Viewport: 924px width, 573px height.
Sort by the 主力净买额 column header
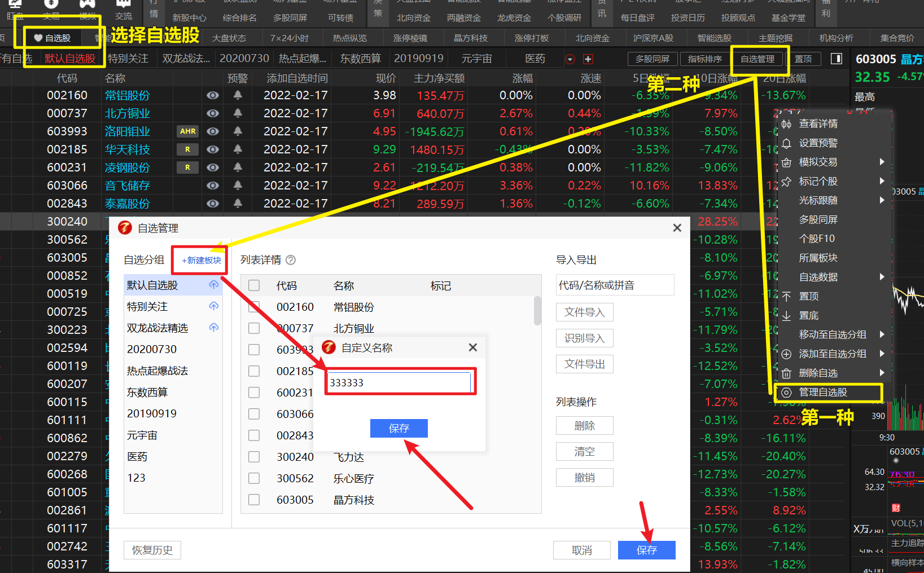coord(439,78)
